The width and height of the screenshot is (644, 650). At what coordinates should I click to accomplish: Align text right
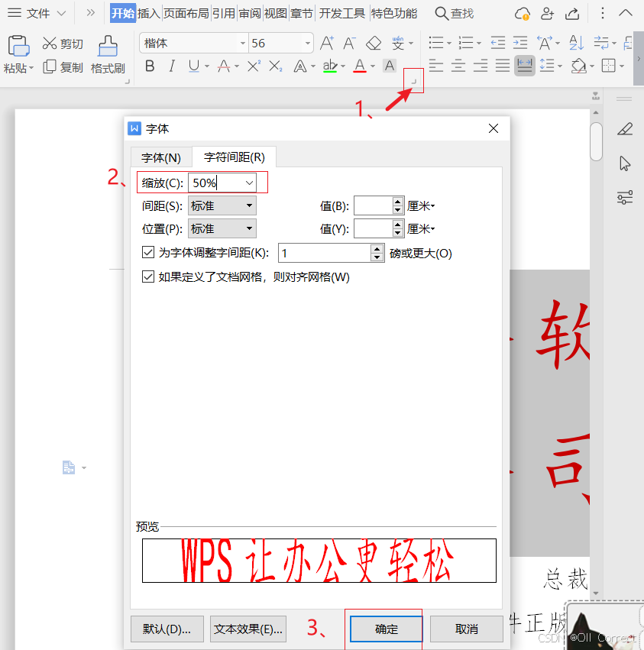tap(481, 66)
